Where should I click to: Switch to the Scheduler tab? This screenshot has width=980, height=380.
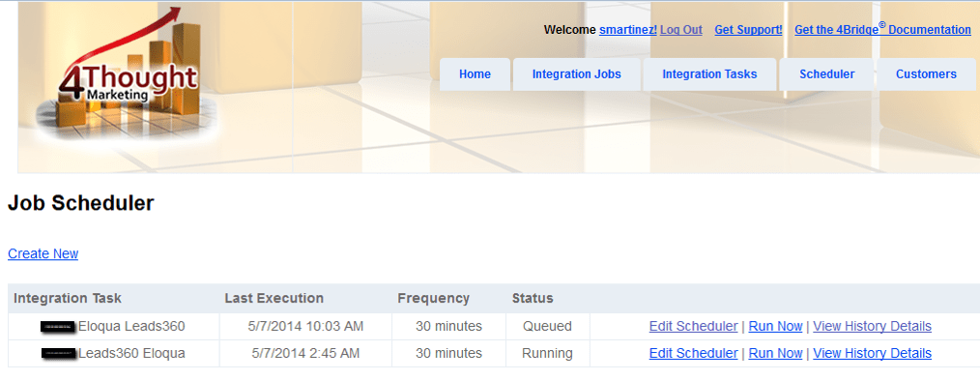827,74
